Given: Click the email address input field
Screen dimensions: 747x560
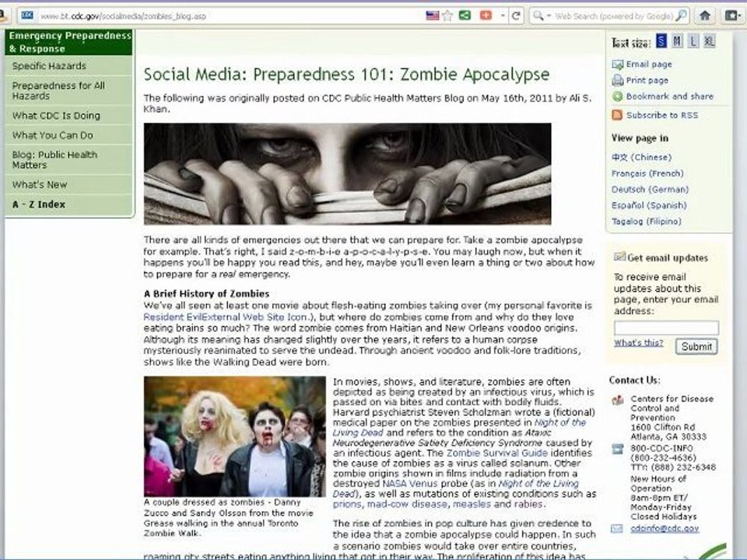Looking at the screenshot, I should pyautogui.click(x=666, y=328).
